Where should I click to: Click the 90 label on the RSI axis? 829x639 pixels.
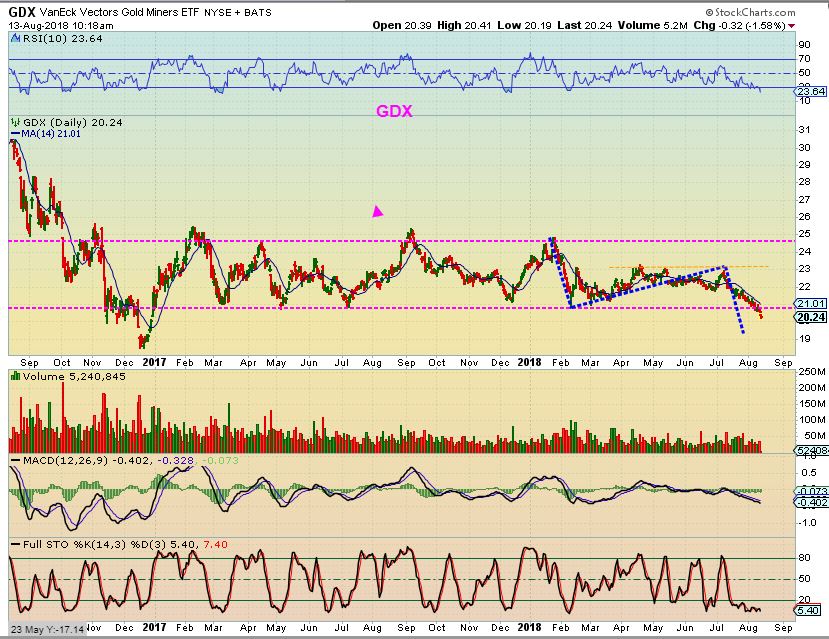(804, 45)
